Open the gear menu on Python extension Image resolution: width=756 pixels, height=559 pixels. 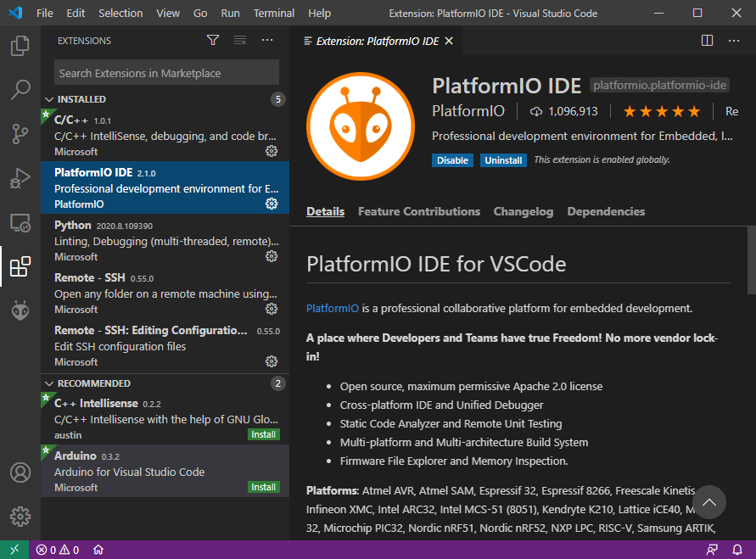point(272,256)
